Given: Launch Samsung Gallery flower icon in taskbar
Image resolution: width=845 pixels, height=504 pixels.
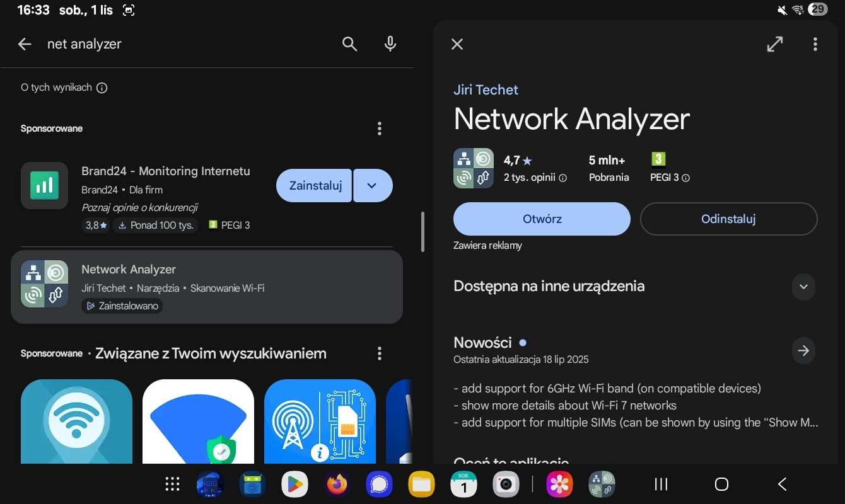Looking at the screenshot, I should pyautogui.click(x=559, y=484).
